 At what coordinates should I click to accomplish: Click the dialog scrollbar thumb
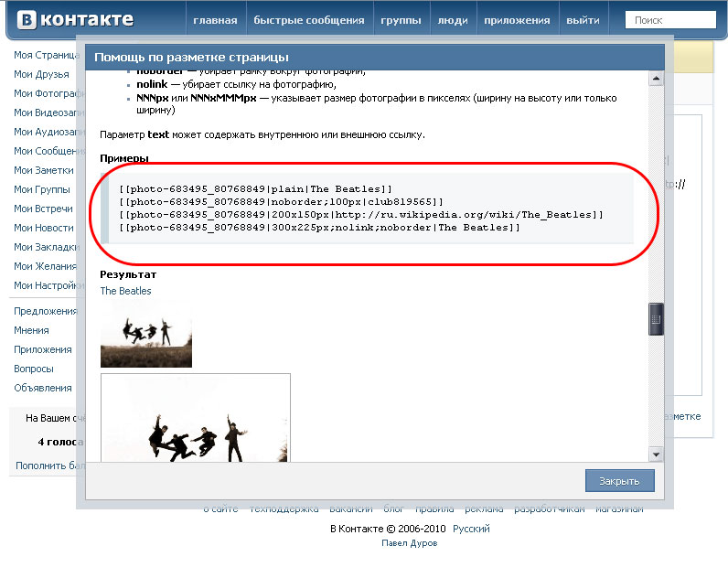[x=656, y=319]
